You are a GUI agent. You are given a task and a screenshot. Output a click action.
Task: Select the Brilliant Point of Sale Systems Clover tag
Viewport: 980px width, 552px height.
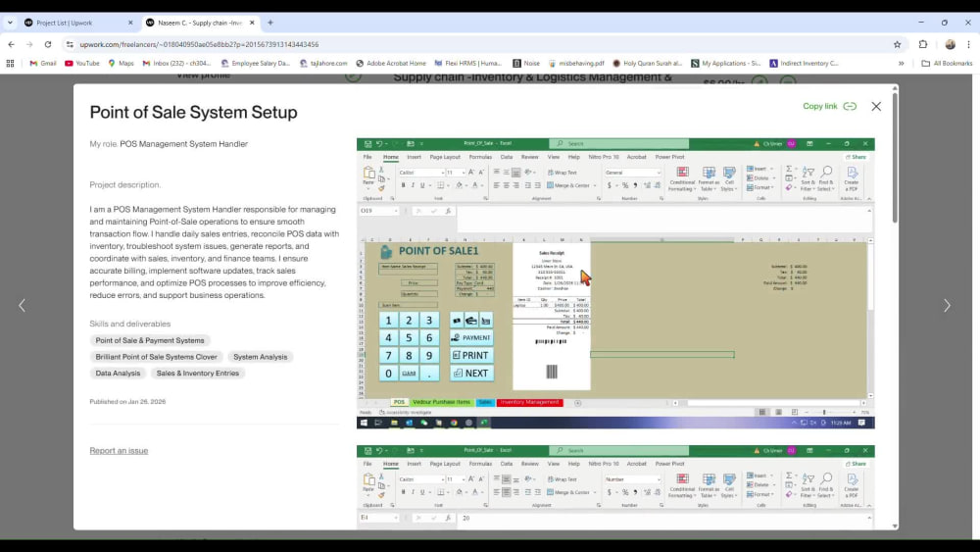pos(156,356)
